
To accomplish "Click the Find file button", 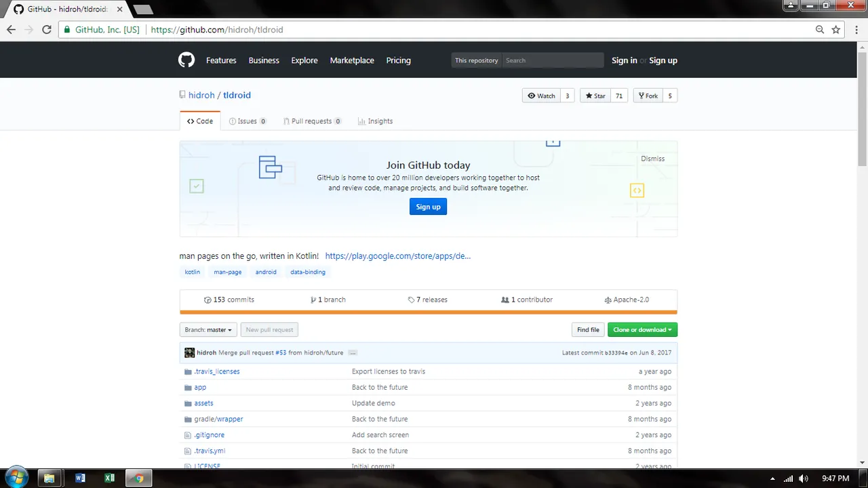I will point(588,330).
